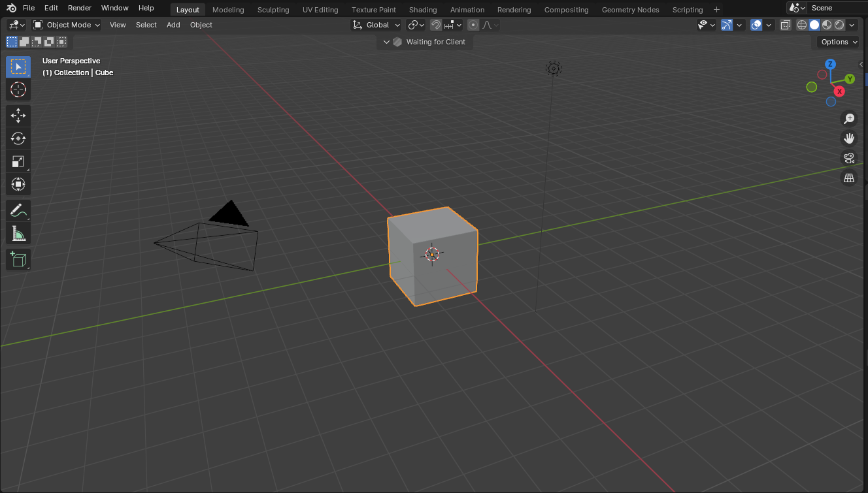The height and width of the screenshot is (493, 868).
Task: Select the Select Box tool
Action: click(x=18, y=67)
